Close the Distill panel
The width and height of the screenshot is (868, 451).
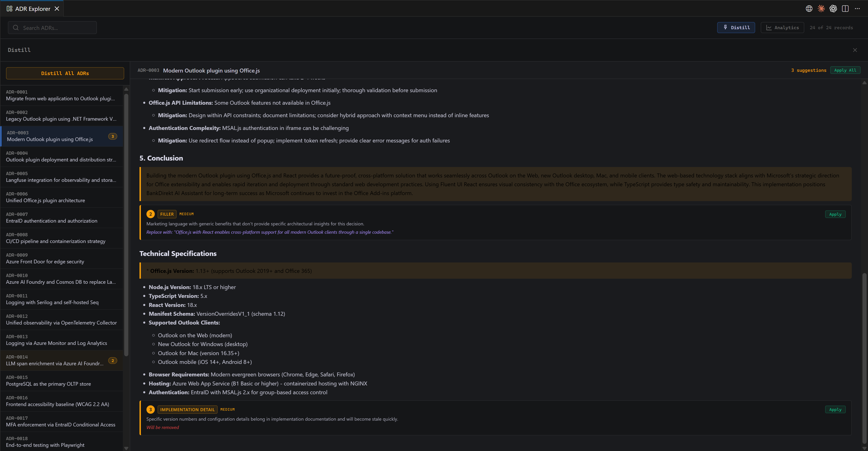click(855, 50)
